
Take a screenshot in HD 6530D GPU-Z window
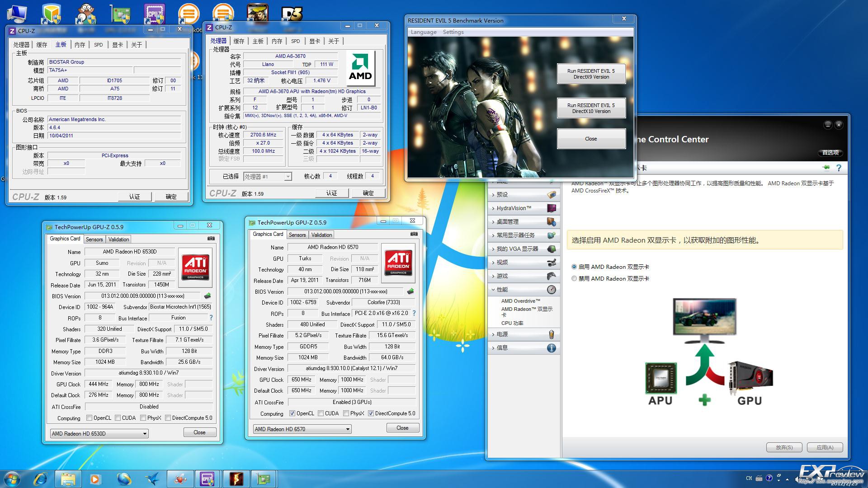[x=211, y=239]
